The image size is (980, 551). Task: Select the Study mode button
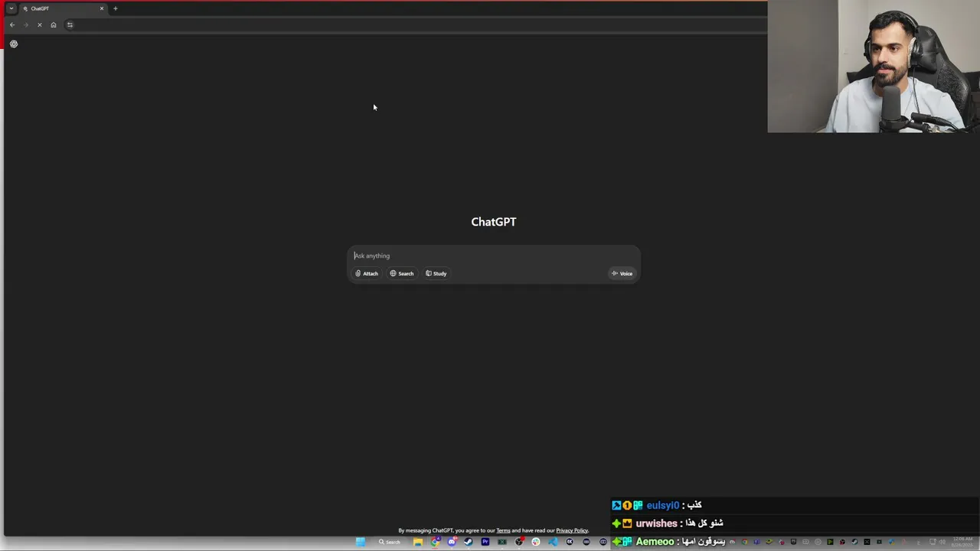(436, 273)
